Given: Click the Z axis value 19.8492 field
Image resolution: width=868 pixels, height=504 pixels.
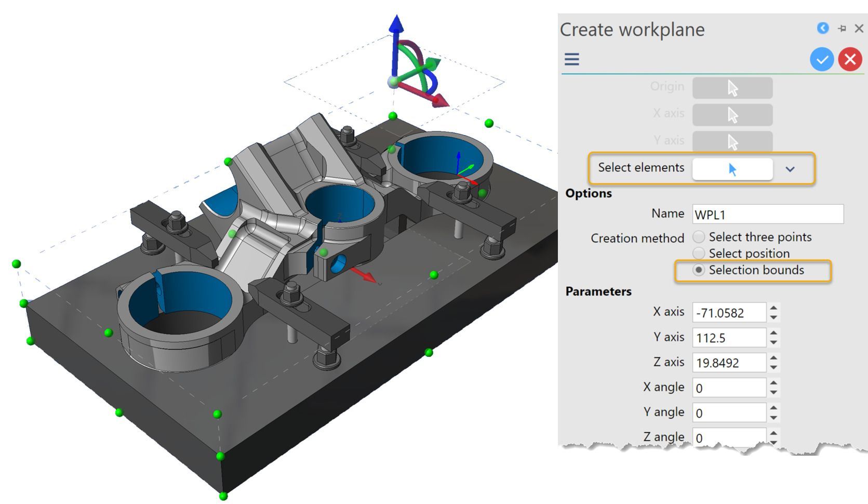Looking at the screenshot, I should click(729, 363).
